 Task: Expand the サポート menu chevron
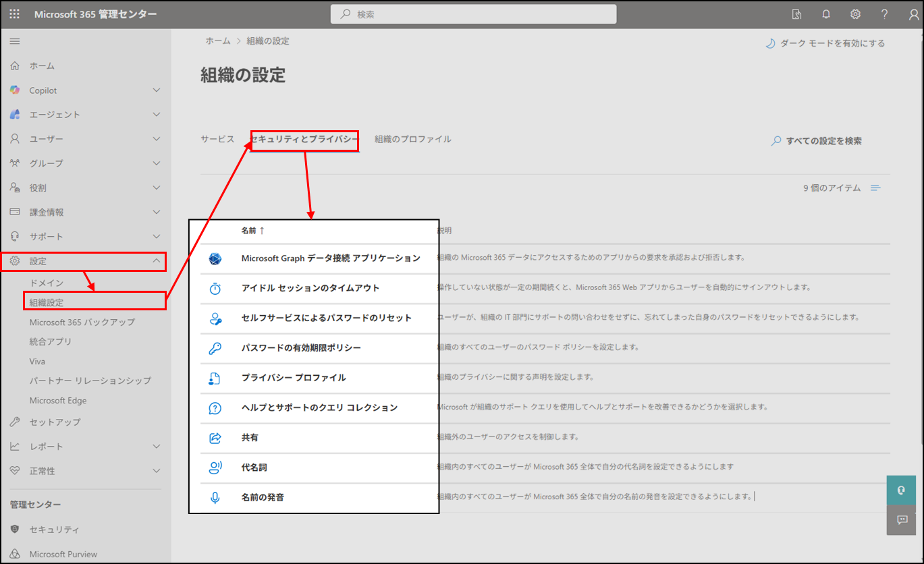click(x=157, y=236)
